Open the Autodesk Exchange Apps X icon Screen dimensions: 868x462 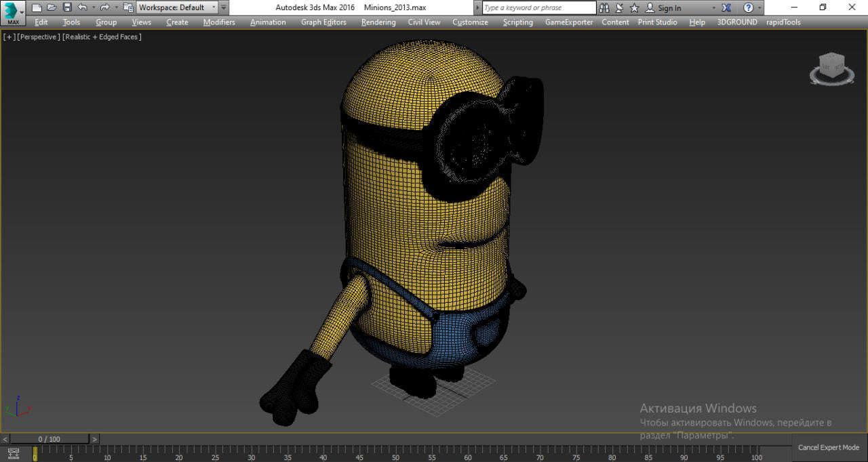[x=727, y=7]
